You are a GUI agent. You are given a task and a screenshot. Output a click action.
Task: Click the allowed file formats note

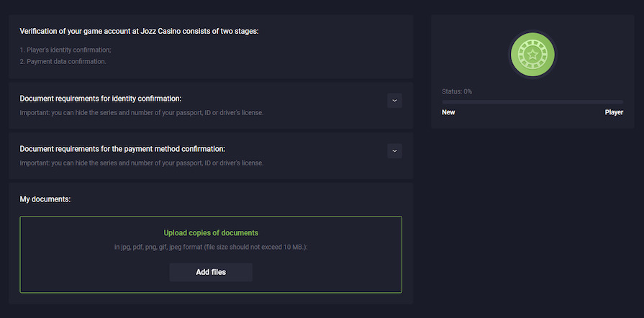click(x=211, y=247)
